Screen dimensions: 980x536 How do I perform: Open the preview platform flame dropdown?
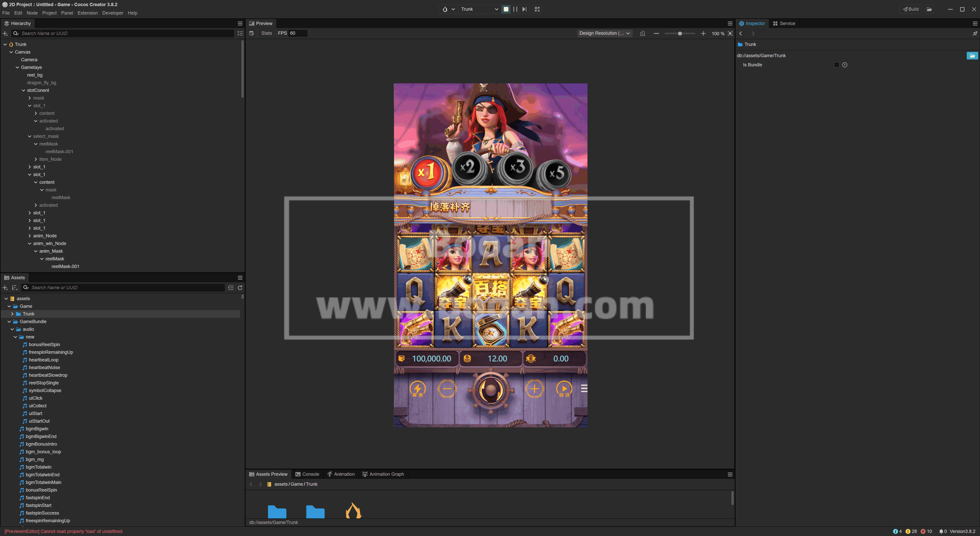coord(448,9)
